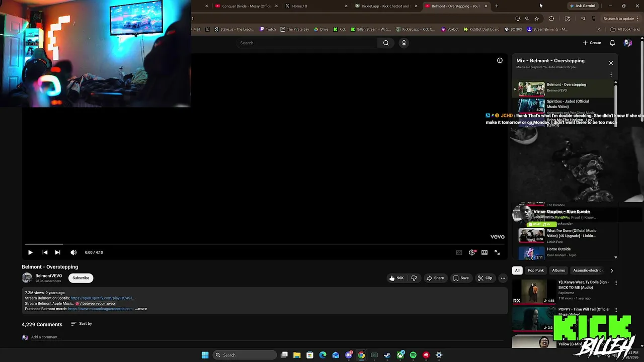Open Mix playlist options menu
The height and width of the screenshot is (362, 644).
(x=611, y=74)
